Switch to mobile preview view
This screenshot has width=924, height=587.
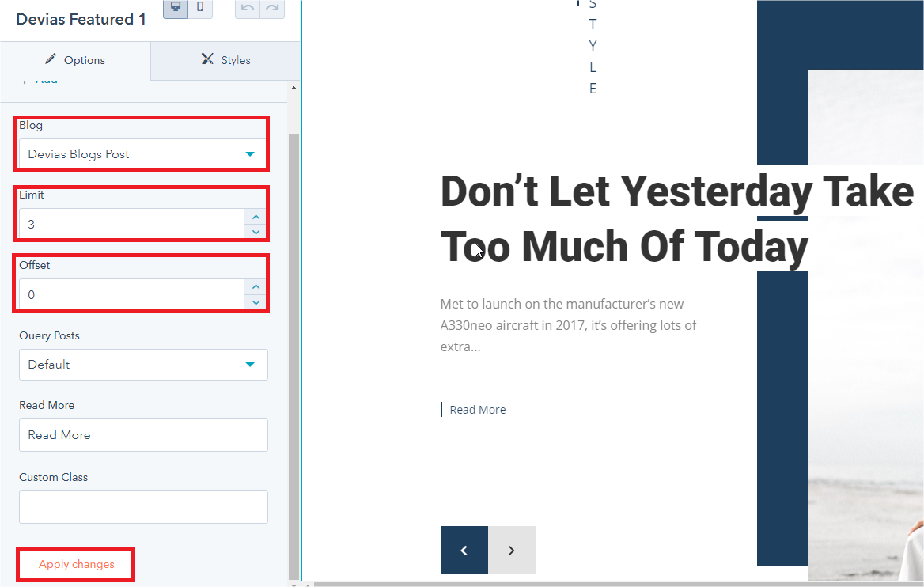(200, 7)
